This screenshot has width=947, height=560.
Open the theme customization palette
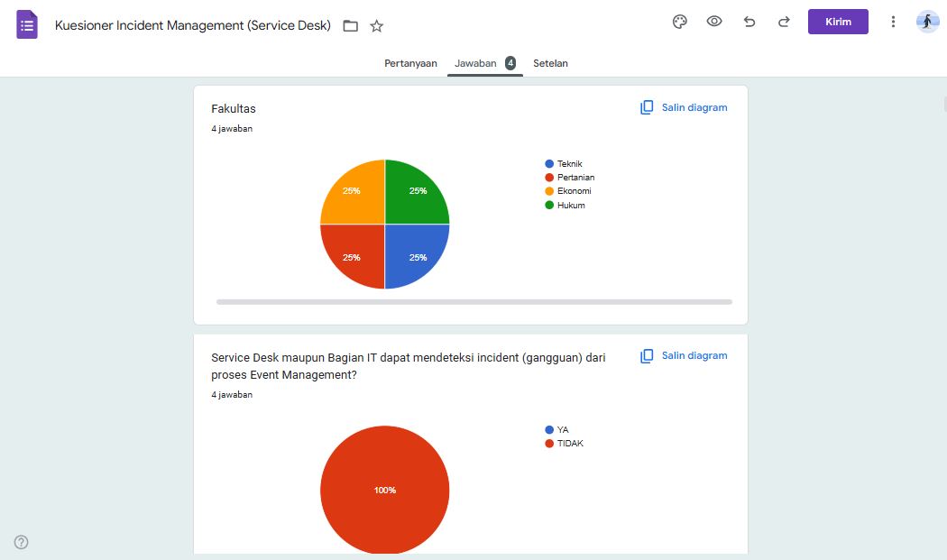680,22
